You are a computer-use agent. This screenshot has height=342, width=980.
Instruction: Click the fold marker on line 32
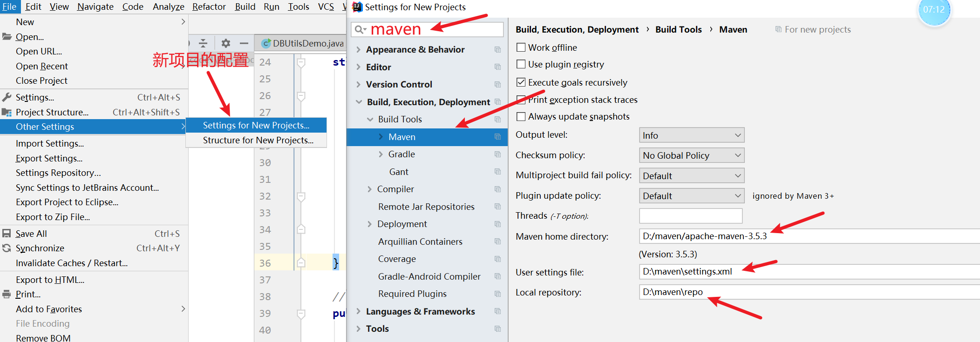[x=301, y=196]
